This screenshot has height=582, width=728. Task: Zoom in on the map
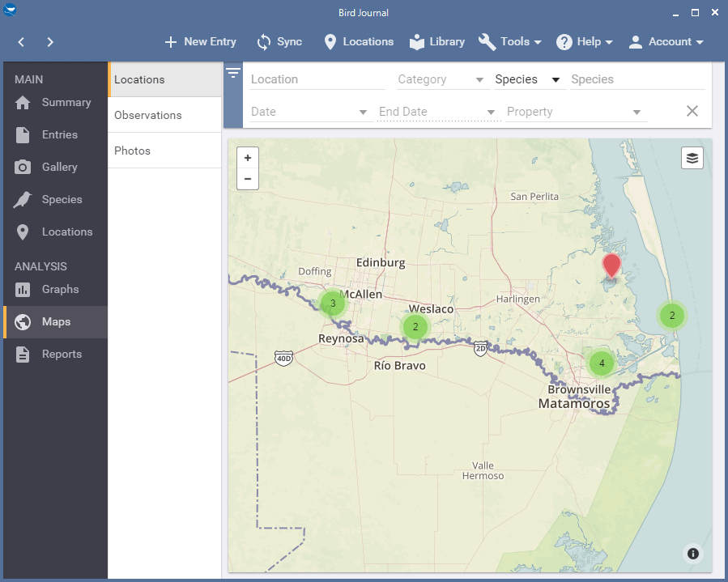click(x=248, y=159)
